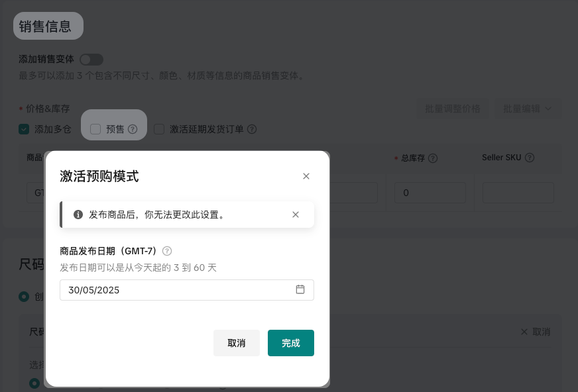The width and height of the screenshot is (578, 392).
Task: Uncheck the 添加多仓 checkbox
Action: (x=24, y=129)
